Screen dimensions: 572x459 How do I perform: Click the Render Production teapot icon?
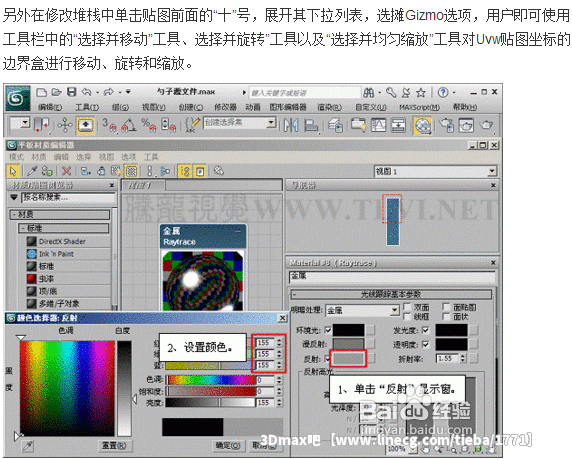click(486, 125)
